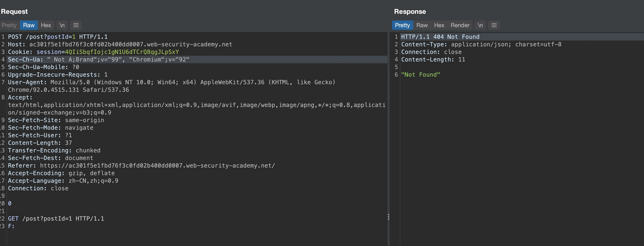Click the panel divider drag handle

click(388, 217)
